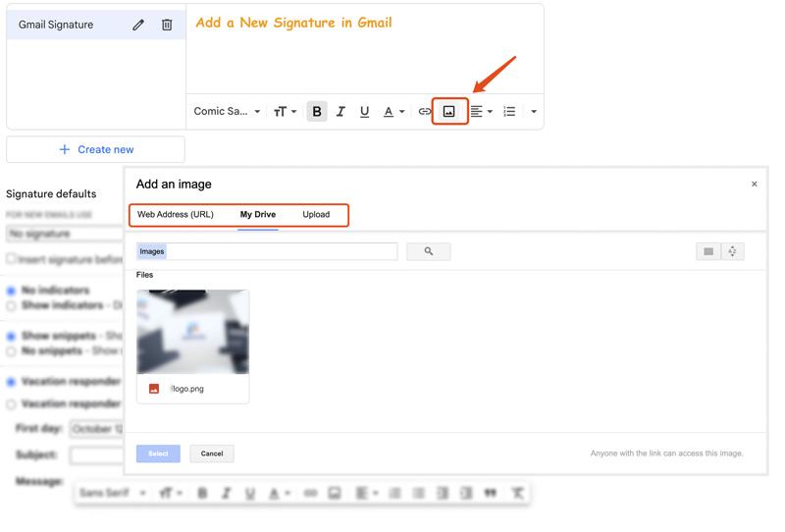Increase indent in message toolbar
The height and width of the screenshot is (532, 785).
466,494
